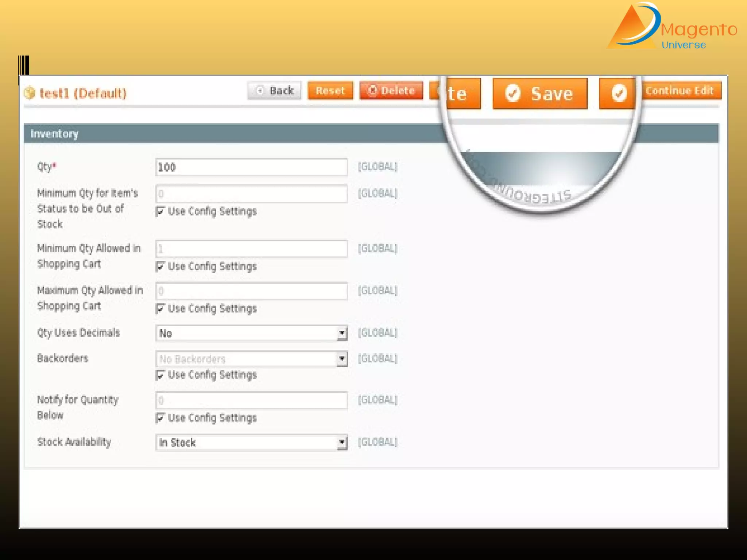
Task: Click the checkmark icon on Save button
Action: [x=512, y=93]
